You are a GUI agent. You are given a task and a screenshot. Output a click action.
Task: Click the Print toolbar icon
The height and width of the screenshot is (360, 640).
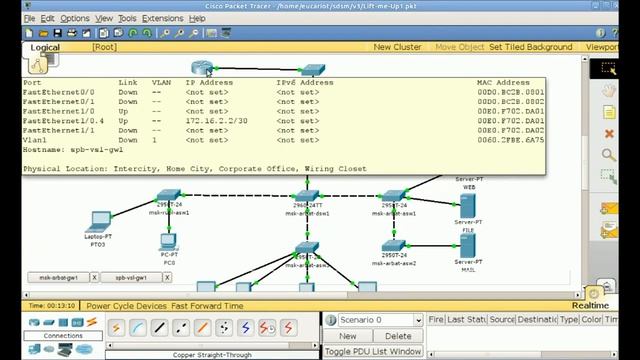72,33
